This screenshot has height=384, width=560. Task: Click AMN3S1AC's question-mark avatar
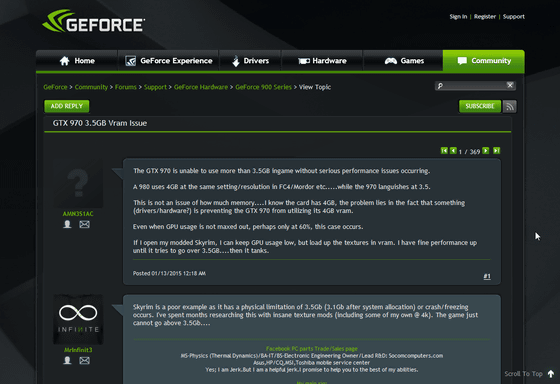pyautogui.click(x=78, y=184)
